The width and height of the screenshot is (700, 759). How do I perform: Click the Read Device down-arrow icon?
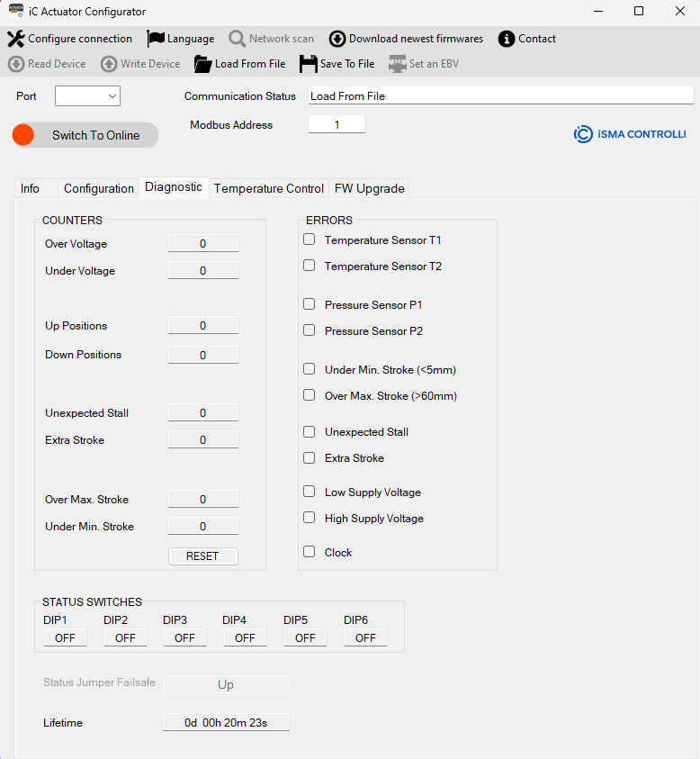pyautogui.click(x=16, y=64)
